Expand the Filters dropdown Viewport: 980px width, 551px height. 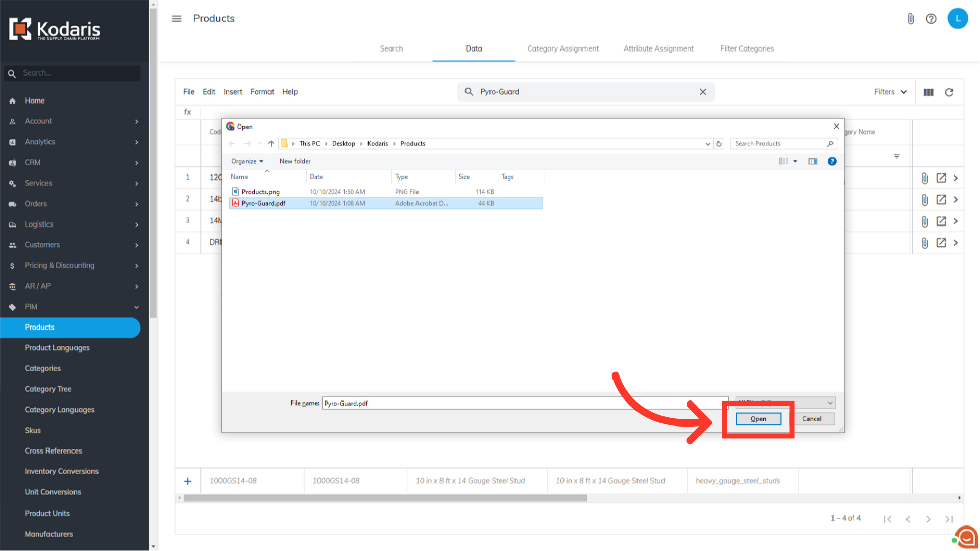click(x=890, y=92)
